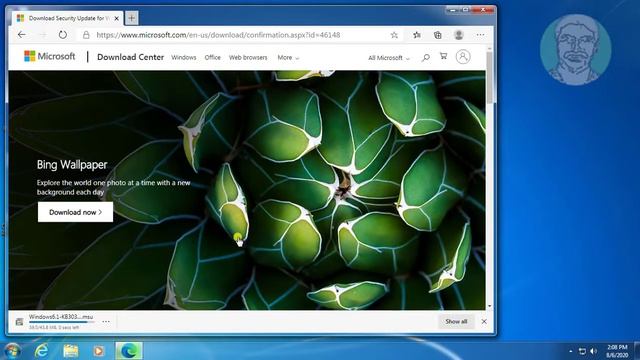Open Edge Settings and more menu
640x360 pixels.
[x=480, y=35]
